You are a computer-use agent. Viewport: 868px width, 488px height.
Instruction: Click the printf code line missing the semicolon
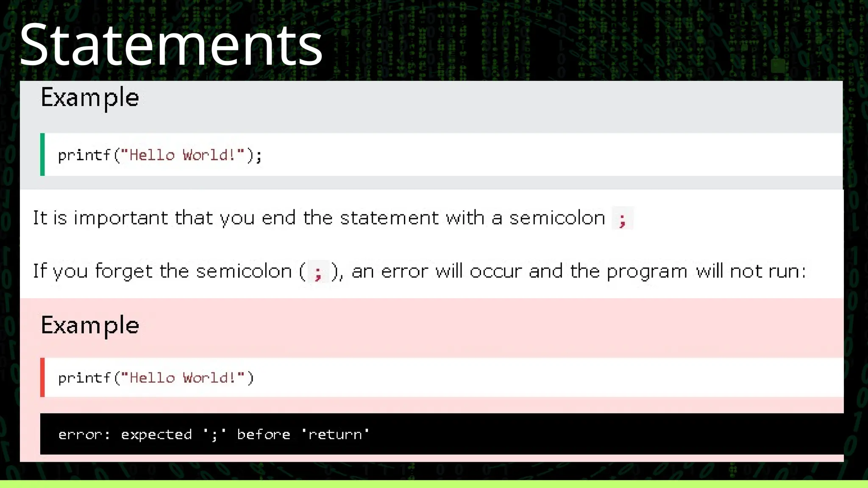coord(156,377)
